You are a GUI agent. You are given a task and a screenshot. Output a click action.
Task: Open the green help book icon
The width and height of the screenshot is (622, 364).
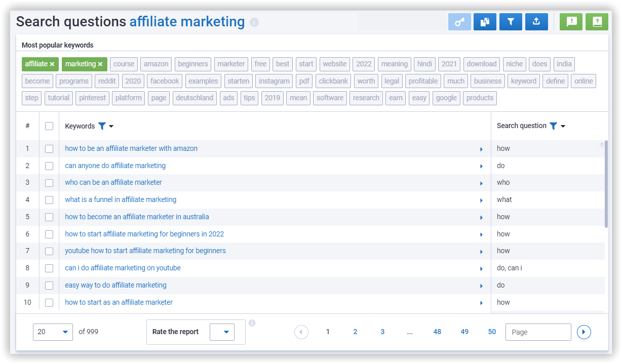click(x=597, y=22)
